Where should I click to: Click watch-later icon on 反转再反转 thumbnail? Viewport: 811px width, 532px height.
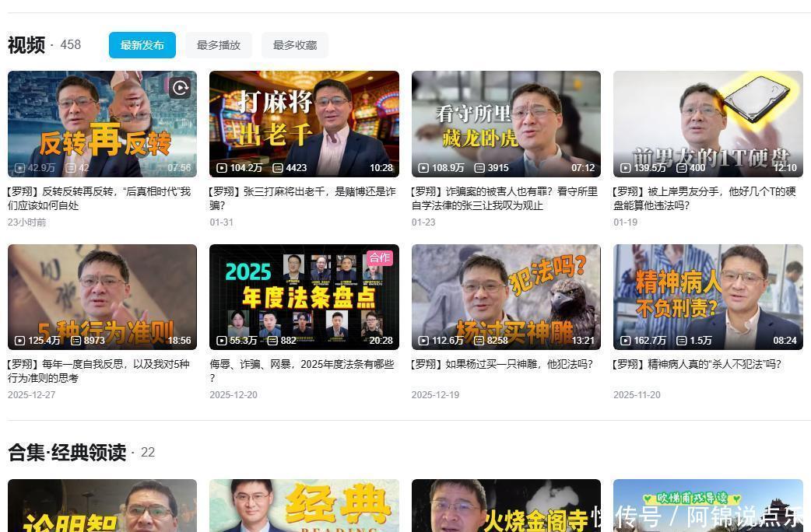point(180,88)
